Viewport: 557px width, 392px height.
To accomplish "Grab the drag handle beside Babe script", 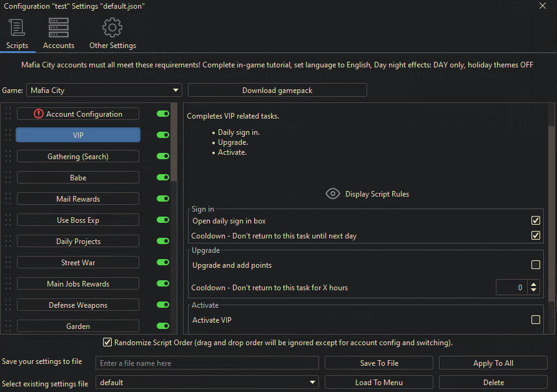I will [8, 177].
